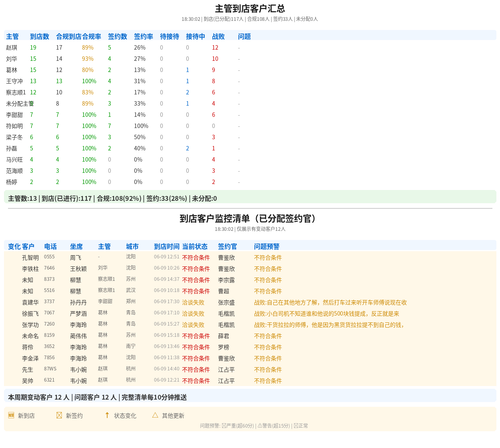
Task: Click the 接待中 column header
Action: (x=195, y=36)
